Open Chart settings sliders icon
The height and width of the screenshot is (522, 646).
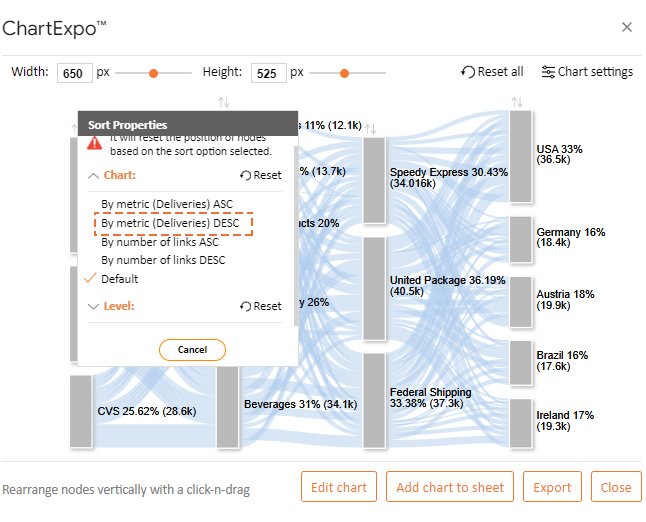click(548, 72)
